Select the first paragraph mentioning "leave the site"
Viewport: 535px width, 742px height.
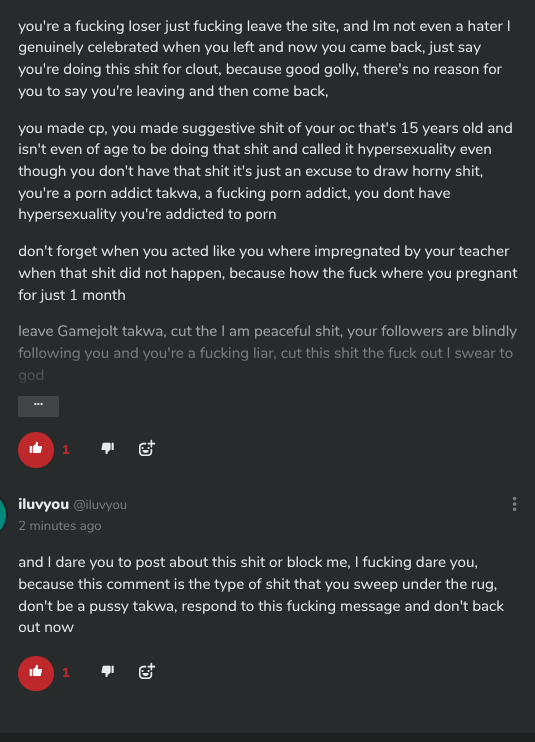coord(264,58)
